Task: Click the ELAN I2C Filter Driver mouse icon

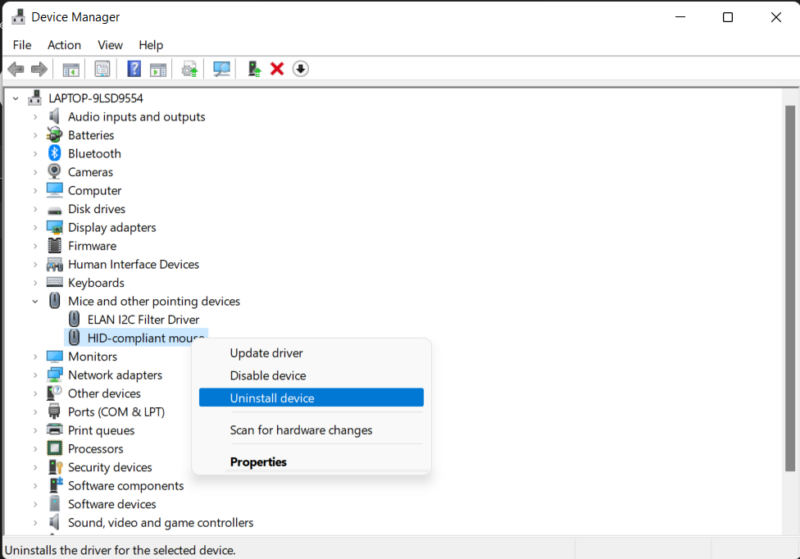Action: pyautogui.click(x=74, y=319)
